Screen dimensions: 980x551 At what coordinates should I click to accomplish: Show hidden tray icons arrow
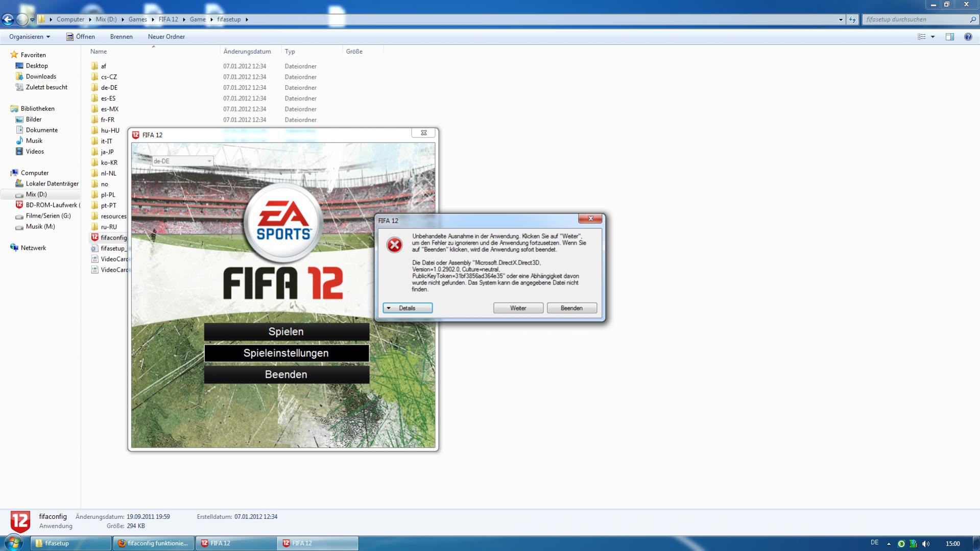[x=889, y=543]
